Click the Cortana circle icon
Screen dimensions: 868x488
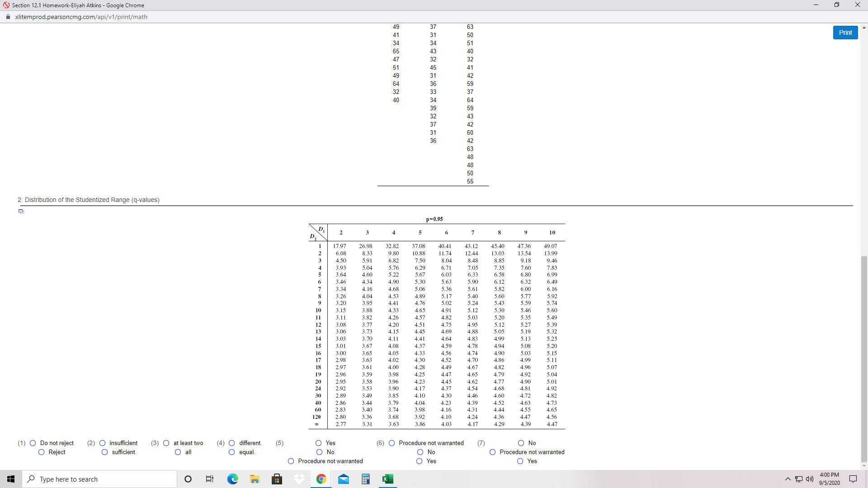(x=188, y=479)
